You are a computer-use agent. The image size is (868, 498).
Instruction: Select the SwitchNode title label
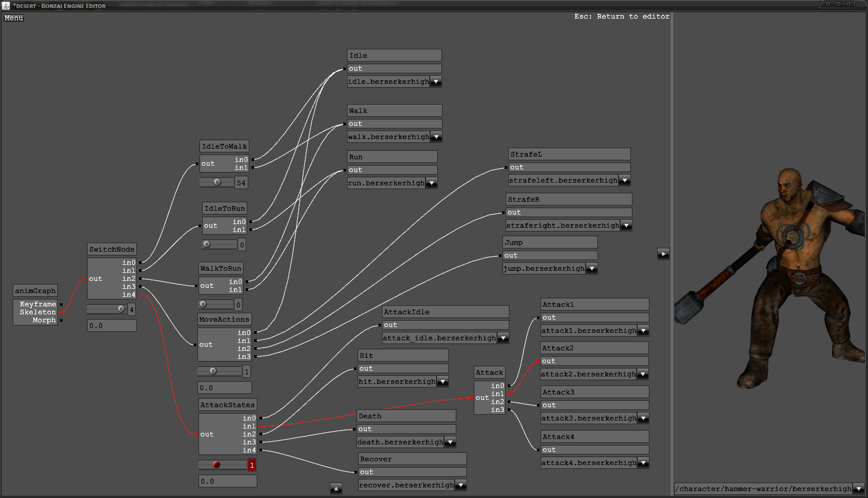pyautogui.click(x=111, y=250)
